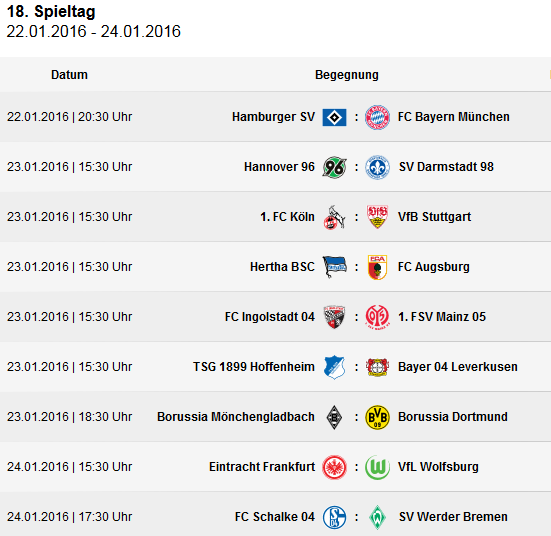Open the SV Werder Bremen team name
Image resolution: width=551 pixels, height=536 pixels.
click(x=453, y=517)
